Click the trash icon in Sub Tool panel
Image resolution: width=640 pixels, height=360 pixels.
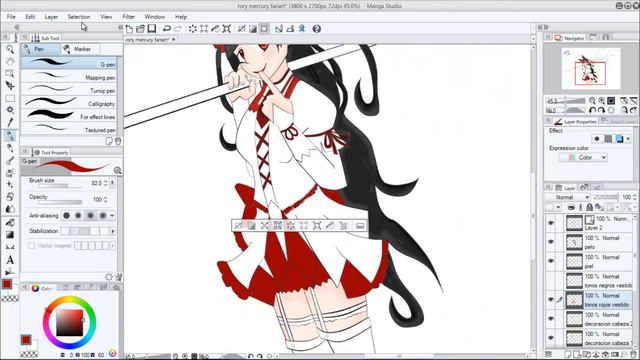click(118, 141)
